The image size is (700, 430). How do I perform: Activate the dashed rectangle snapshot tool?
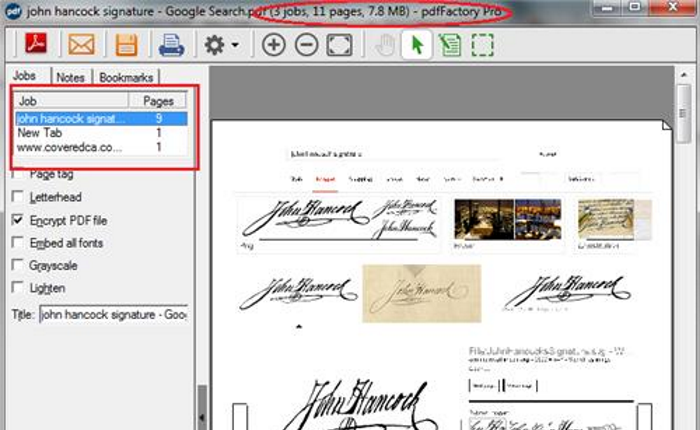click(483, 45)
